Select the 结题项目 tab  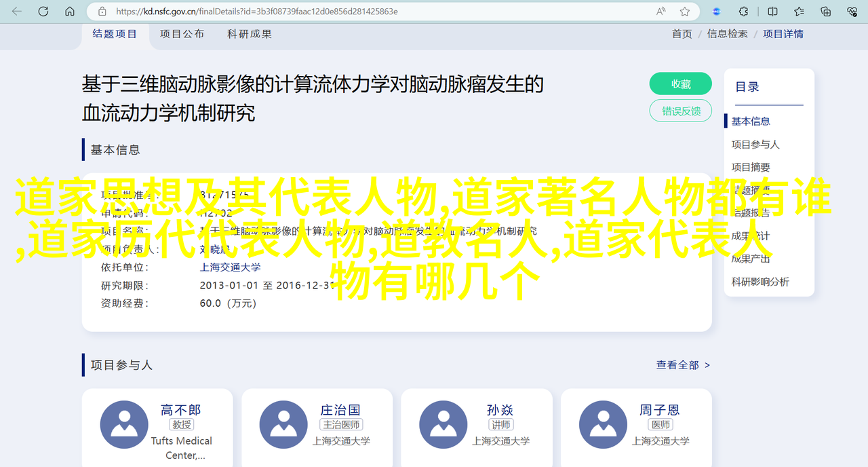point(115,34)
